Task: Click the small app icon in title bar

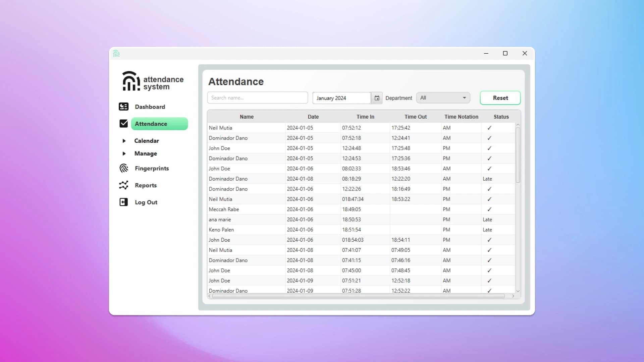Action: coord(116,54)
